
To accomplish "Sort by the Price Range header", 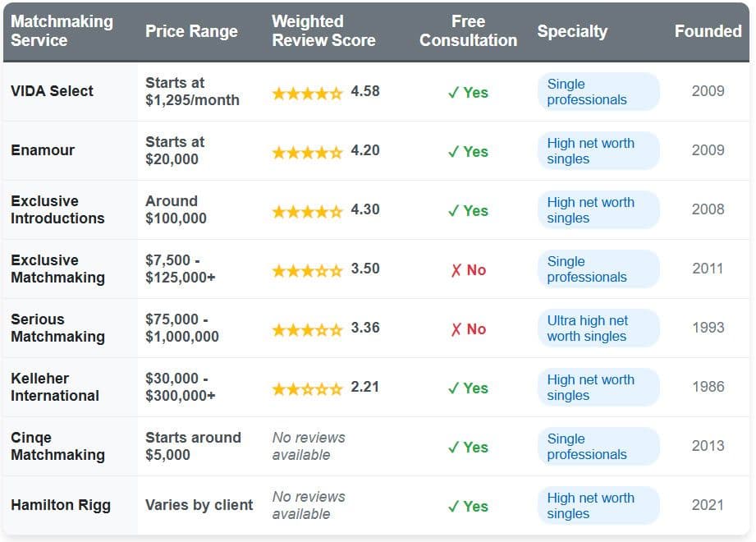I will click(191, 31).
